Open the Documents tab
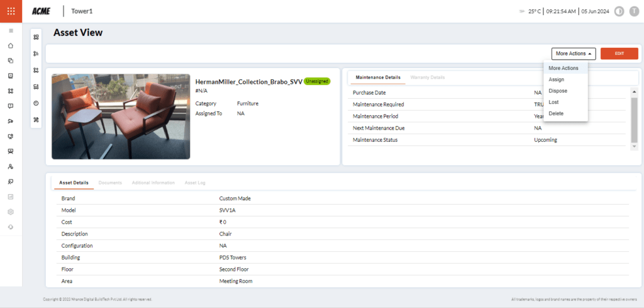This screenshot has width=644, height=308. point(110,183)
